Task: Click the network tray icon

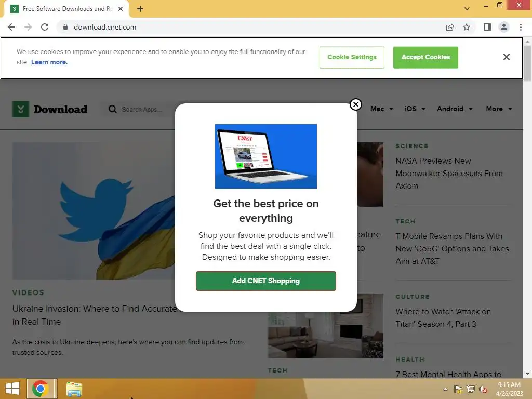Action: pyautogui.click(x=471, y=389)
